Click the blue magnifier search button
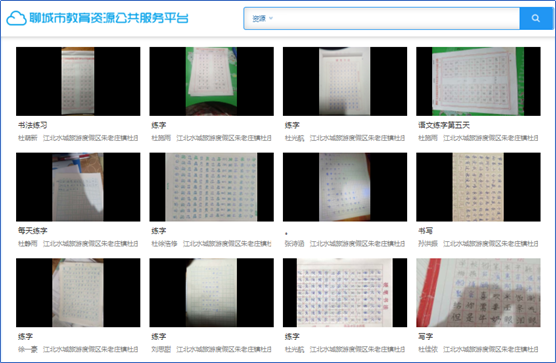 [x=535, y=18]
